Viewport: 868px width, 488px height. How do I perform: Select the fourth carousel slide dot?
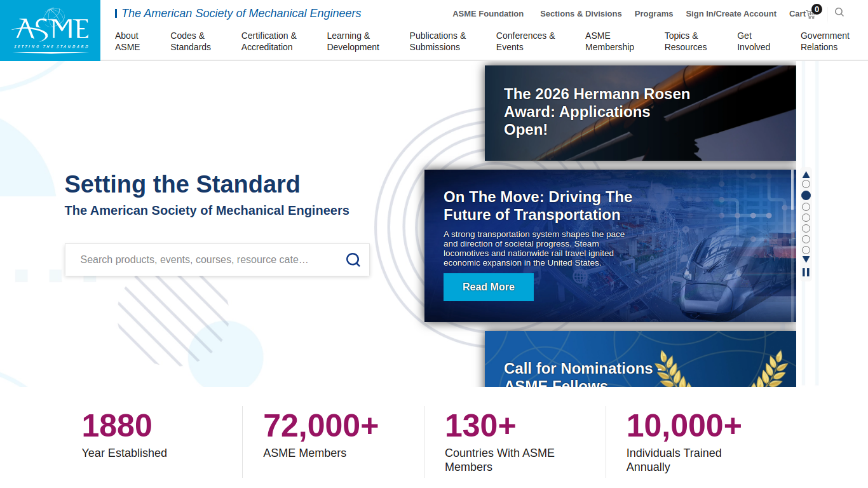806,217
